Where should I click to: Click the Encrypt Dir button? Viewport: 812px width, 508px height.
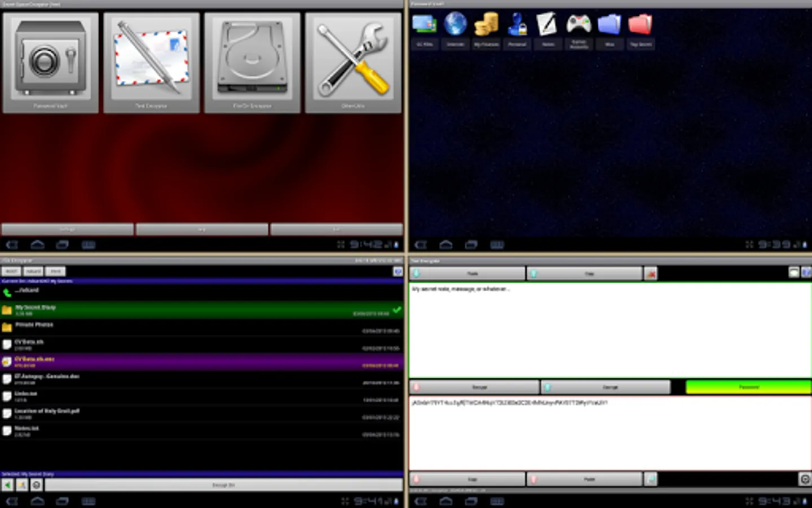223,485
